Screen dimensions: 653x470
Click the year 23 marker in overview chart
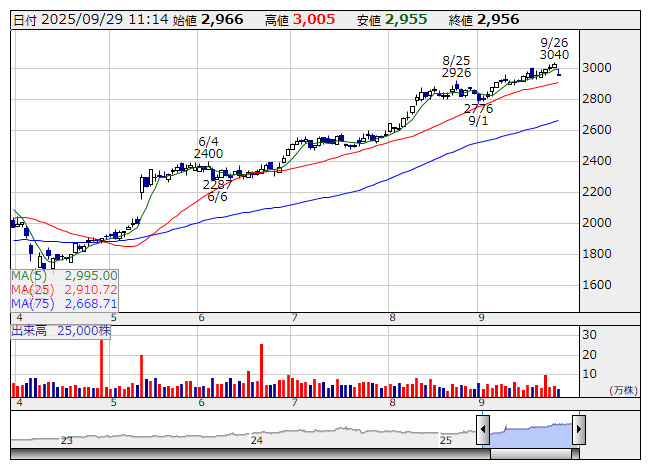(x=67, y=440)
